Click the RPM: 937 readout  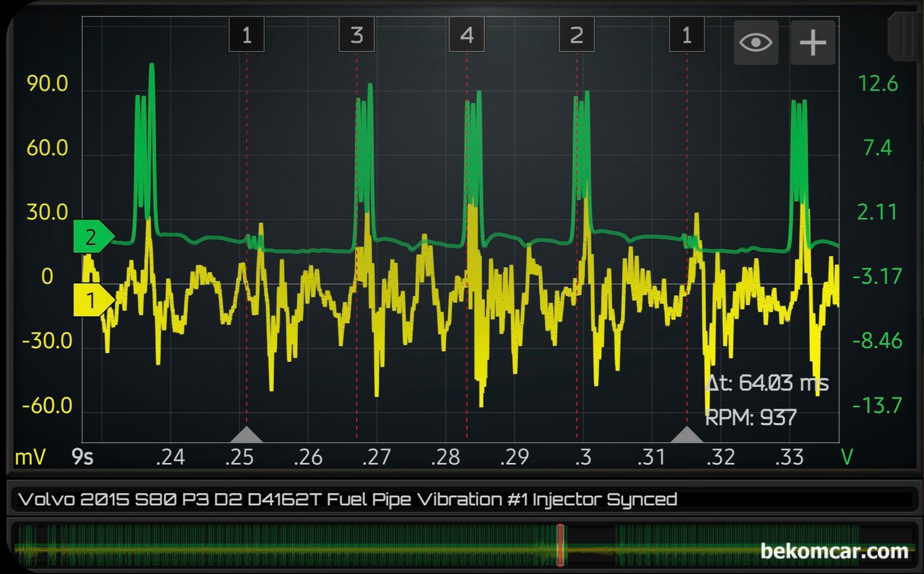[x=750, y=417]
